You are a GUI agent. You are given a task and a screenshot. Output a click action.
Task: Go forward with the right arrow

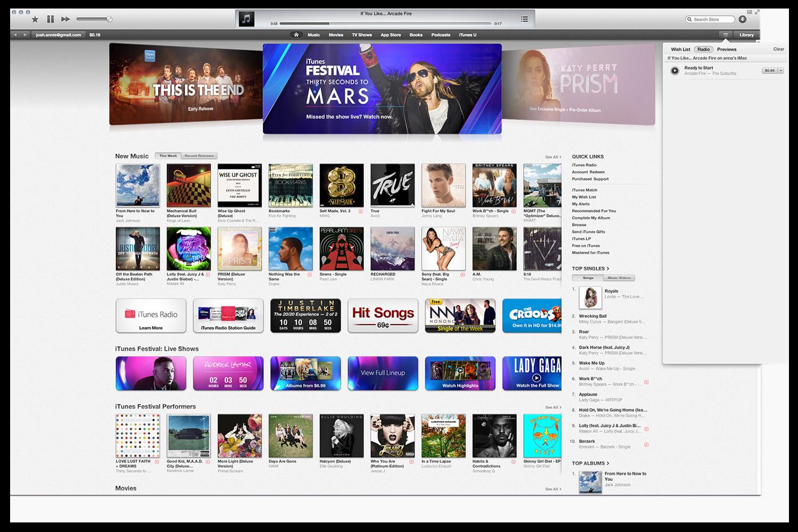coord(25,35)
